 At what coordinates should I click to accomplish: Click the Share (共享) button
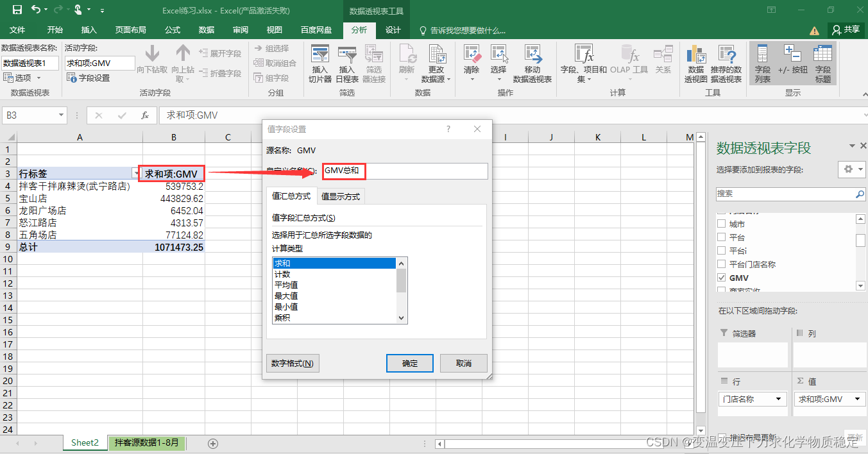click(846, 29)
